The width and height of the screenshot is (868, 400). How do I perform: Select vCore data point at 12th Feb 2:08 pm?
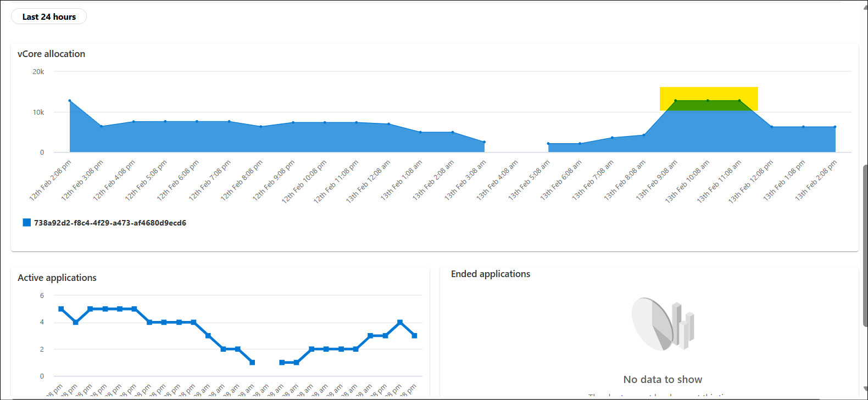[70, 100]
